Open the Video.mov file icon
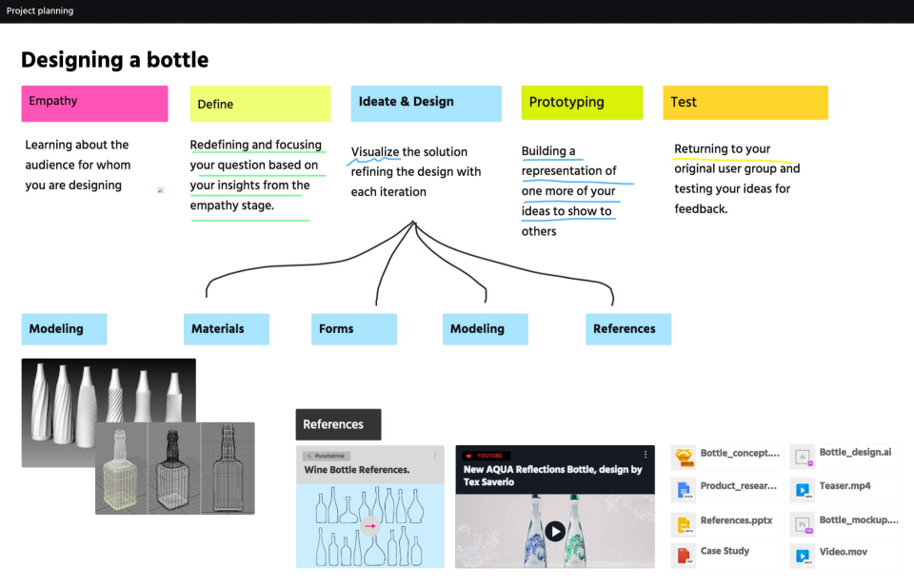914x588 pixels. 803,555
